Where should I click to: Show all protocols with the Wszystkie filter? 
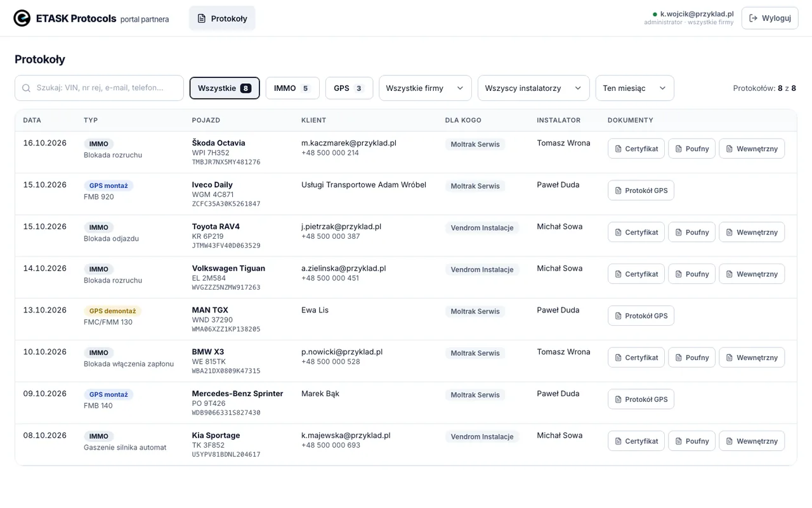click(225, 88)
